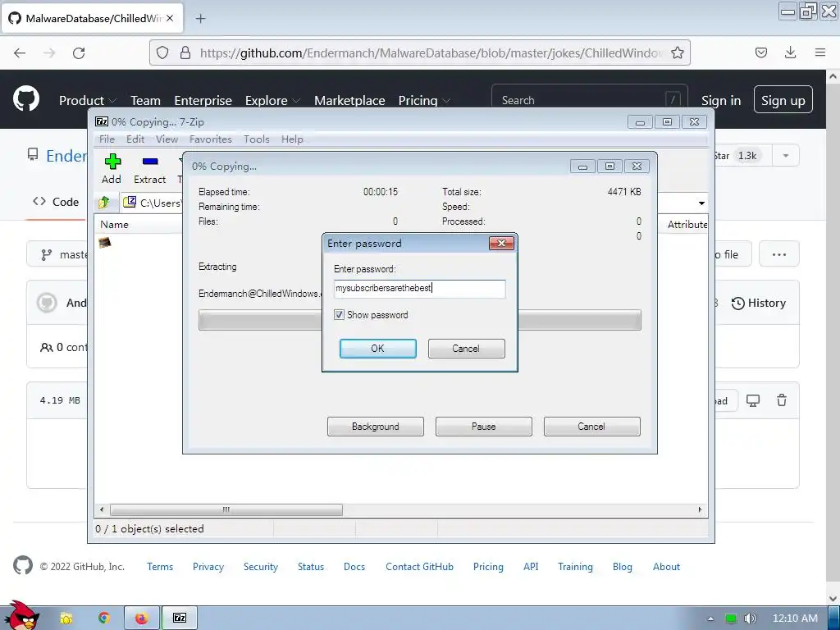Expand the 7-Zip address path dropdown
The height and width of the screenshot is (630, 840).
point(701,203)
